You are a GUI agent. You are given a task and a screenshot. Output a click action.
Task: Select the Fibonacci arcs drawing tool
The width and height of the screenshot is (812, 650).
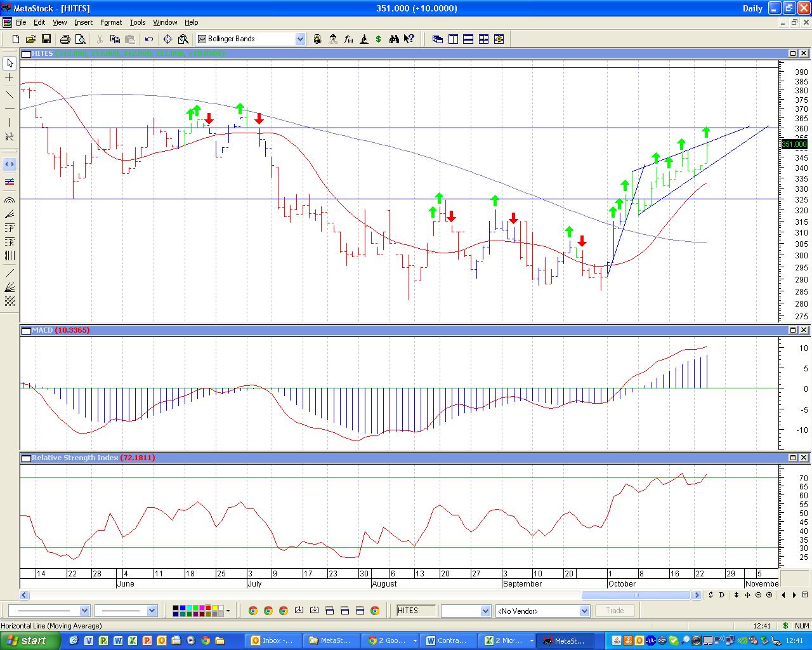10,200
